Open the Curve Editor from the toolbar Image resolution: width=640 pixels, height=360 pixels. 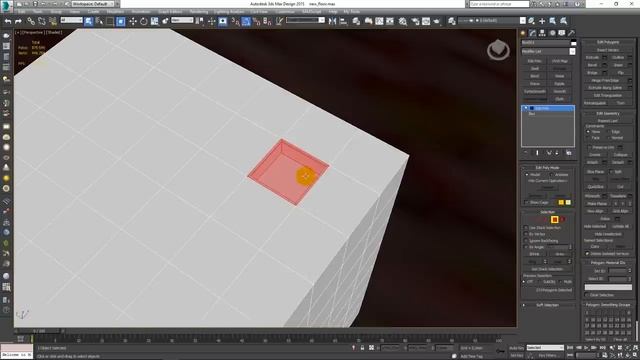pos(379,21)
